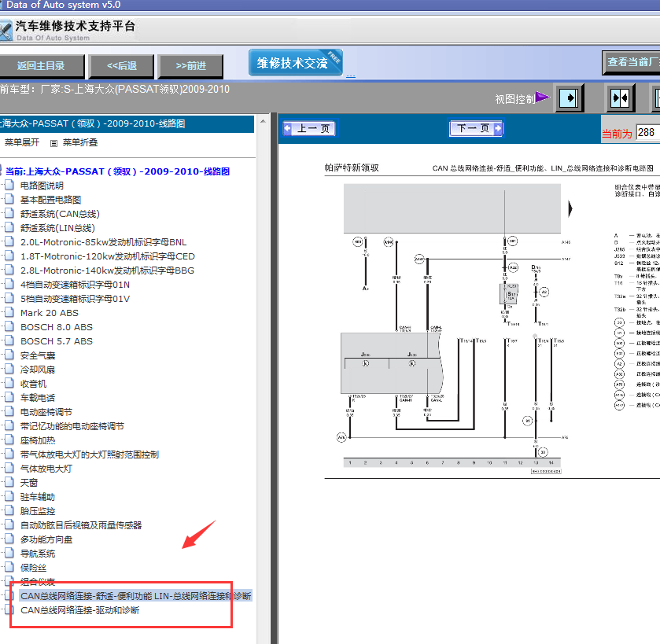
Task: Open CAN总线网络连接-驱动和诊断 item
Action: [80, 610]
